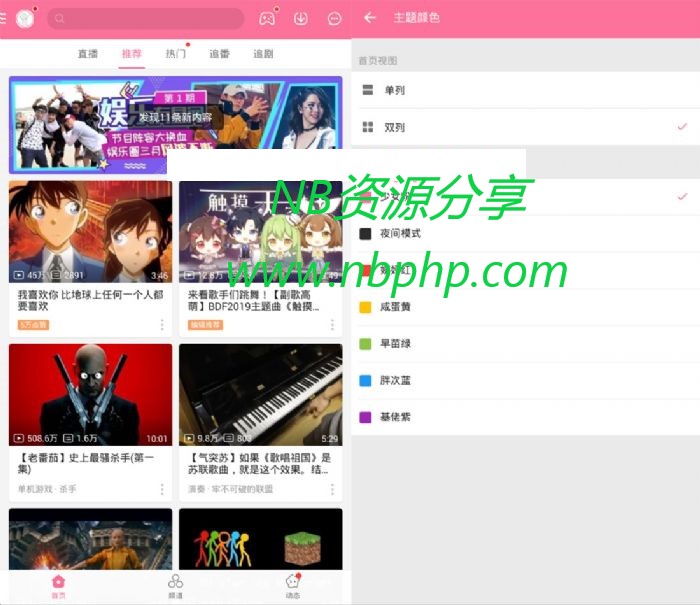Play the Conan anime video thumbnail

point(90,232)
